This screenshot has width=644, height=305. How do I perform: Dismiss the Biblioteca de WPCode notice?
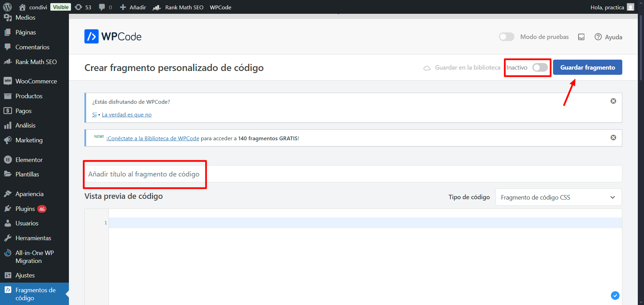(613, 138)
